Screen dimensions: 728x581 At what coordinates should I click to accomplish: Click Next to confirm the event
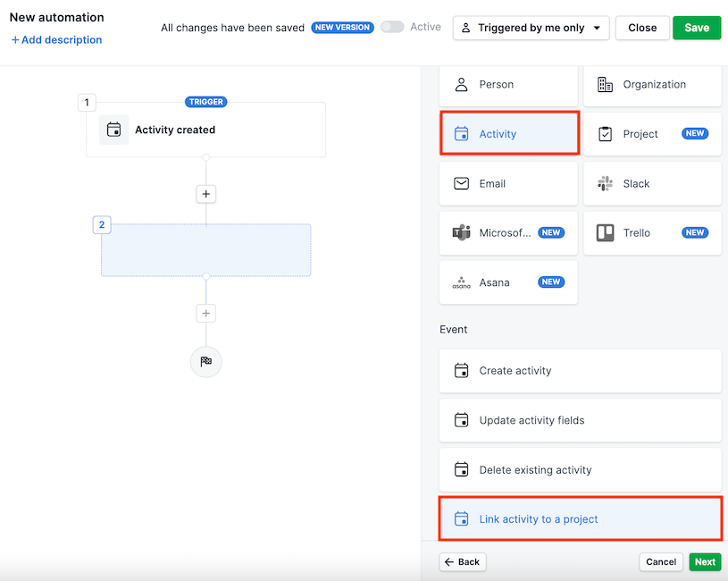(704, 561)
